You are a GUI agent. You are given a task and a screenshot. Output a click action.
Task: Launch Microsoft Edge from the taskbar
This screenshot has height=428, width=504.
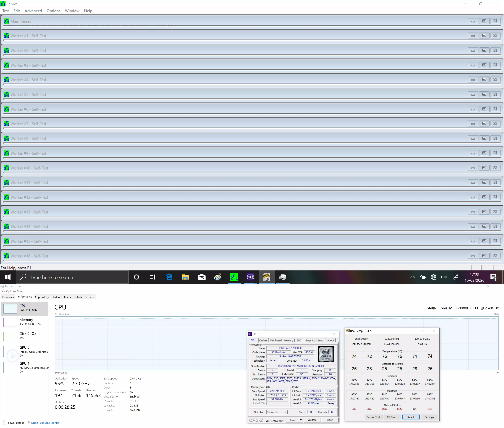pyautogui.click(x=169, y=277)
